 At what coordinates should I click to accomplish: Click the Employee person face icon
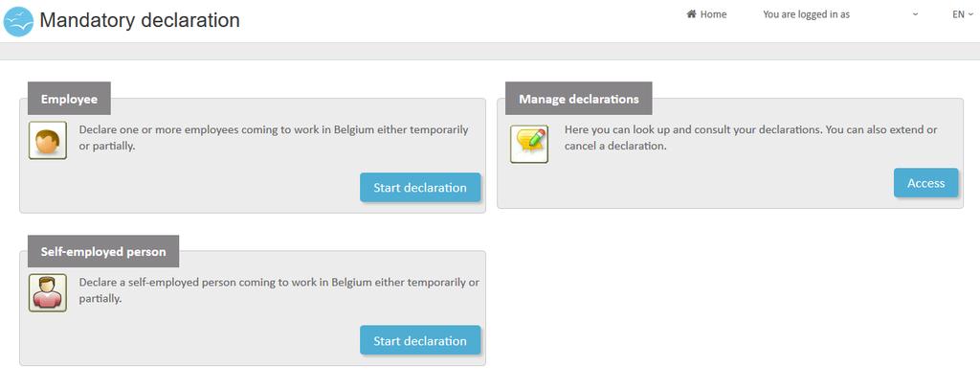click(48, 140)
